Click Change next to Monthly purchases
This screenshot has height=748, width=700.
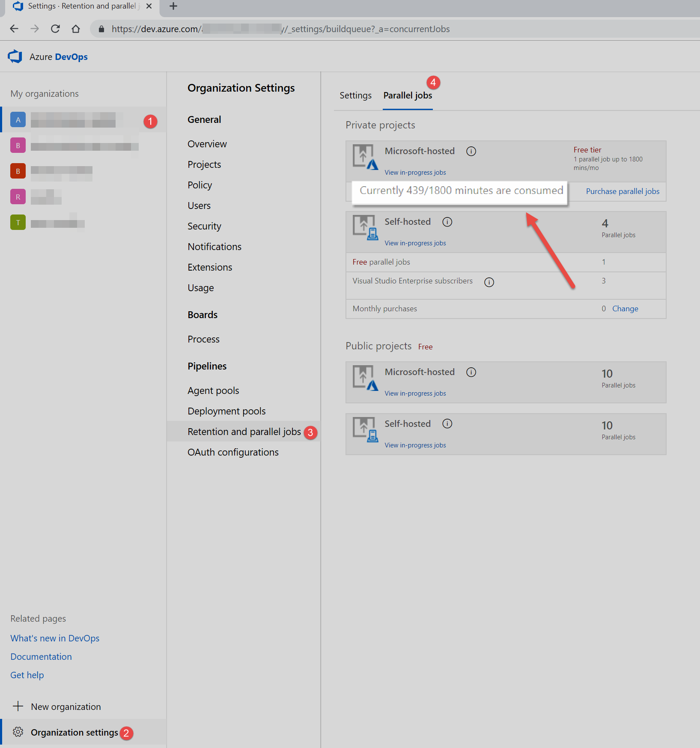coord(625,309)
